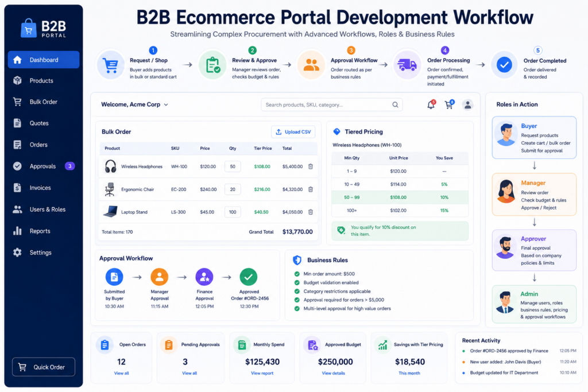Toggle Multi-level approval for high value orders check

point(297,308)
